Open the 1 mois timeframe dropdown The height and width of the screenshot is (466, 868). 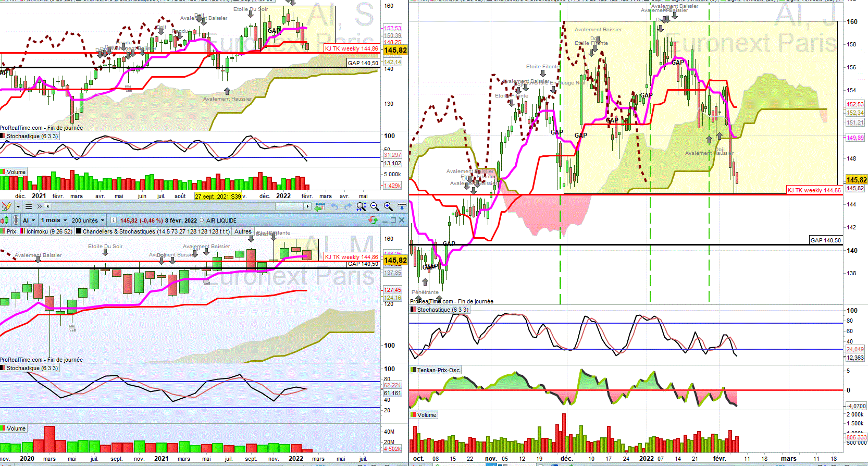[54, 220]
